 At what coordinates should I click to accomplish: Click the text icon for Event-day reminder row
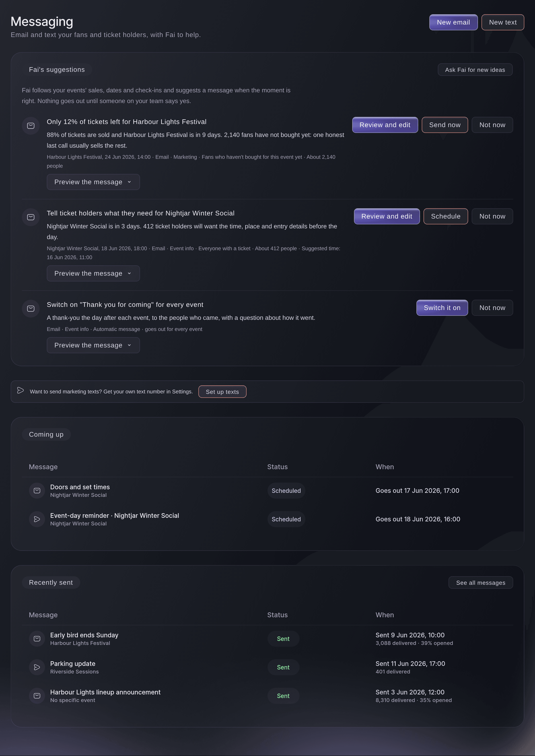tap(37, 519)
